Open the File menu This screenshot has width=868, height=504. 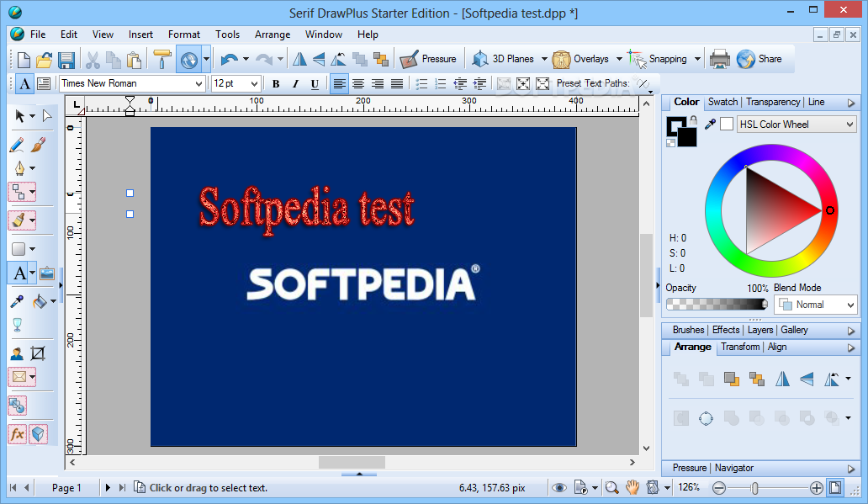pyautogui.click(x=38, y=34)
